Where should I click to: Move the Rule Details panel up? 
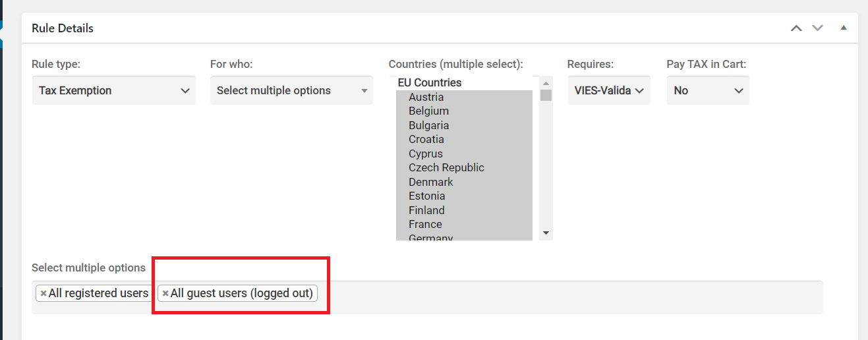(796, 28)
